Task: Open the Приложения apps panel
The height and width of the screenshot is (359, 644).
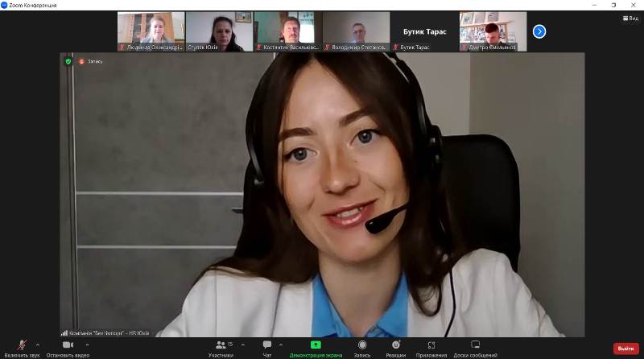Action: click(431, 349)
